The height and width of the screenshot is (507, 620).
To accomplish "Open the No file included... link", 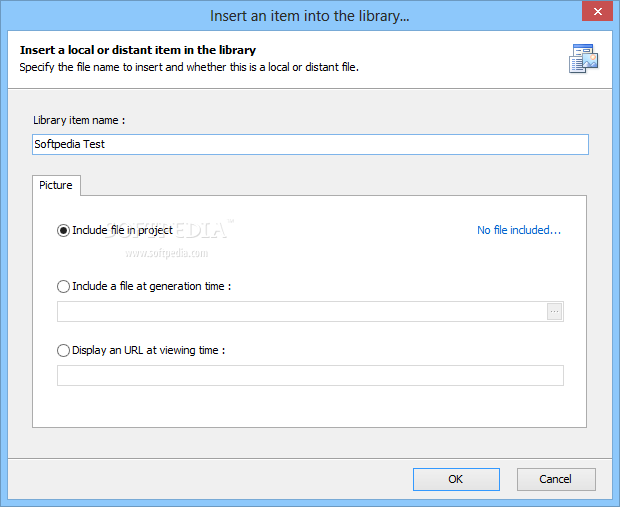I will point(519,230).
